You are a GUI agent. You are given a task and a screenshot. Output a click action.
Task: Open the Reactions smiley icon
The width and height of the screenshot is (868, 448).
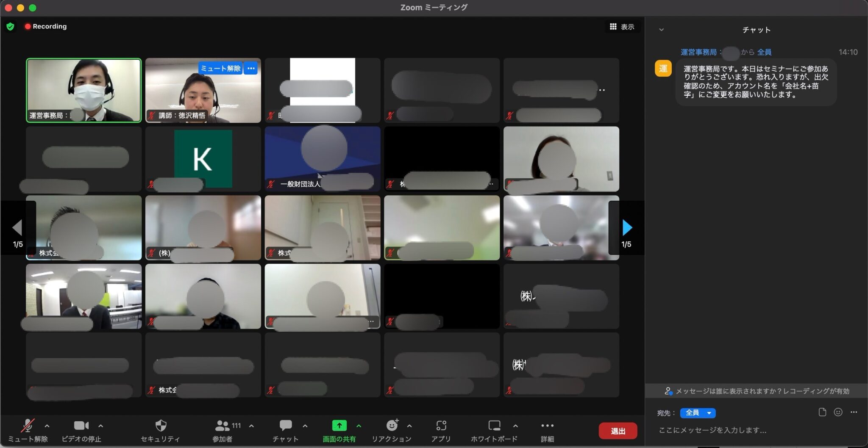click(392, 425)
